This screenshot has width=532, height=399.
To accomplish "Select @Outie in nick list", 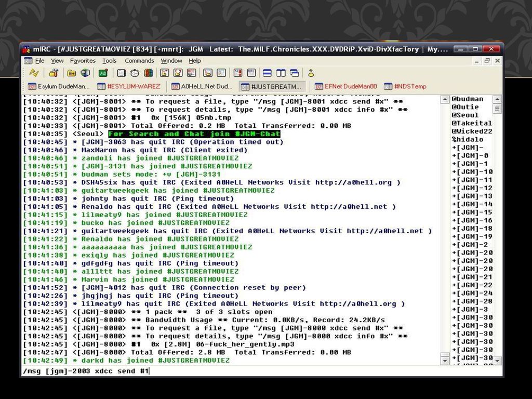I will point(465,107).
